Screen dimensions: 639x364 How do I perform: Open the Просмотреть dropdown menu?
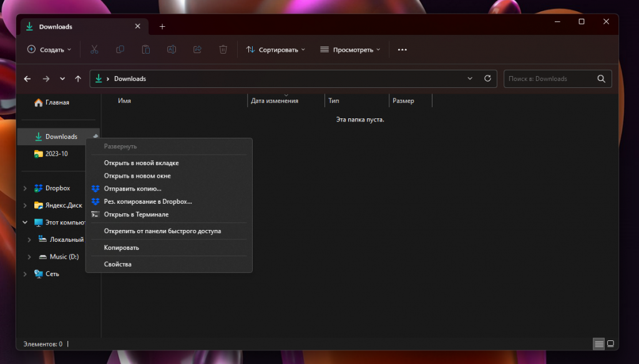click(349, 49)
